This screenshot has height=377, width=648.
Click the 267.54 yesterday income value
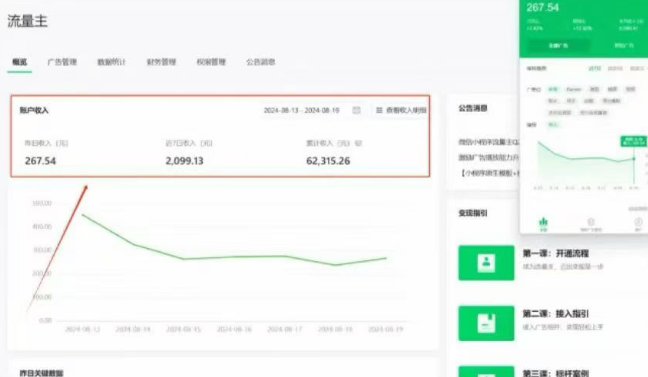point(40,161)
